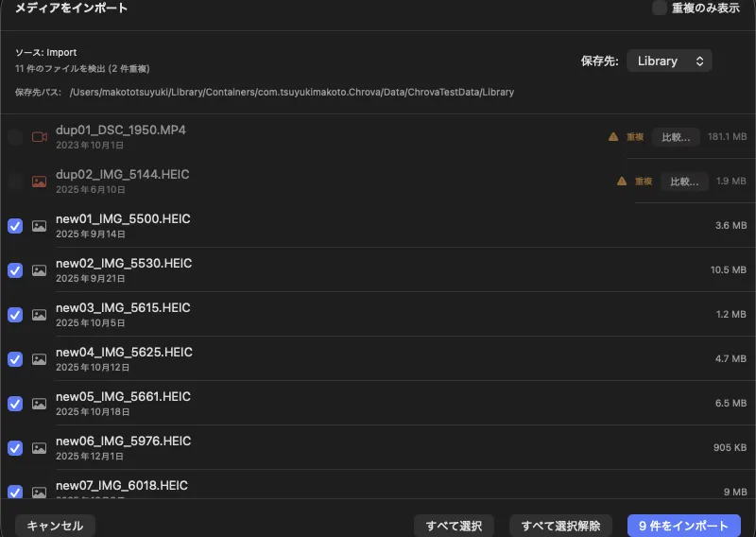Click the video icon beside dup01_DSC_1950.MP4
Viewport: 756px width, 537px height.
(39, 137)
